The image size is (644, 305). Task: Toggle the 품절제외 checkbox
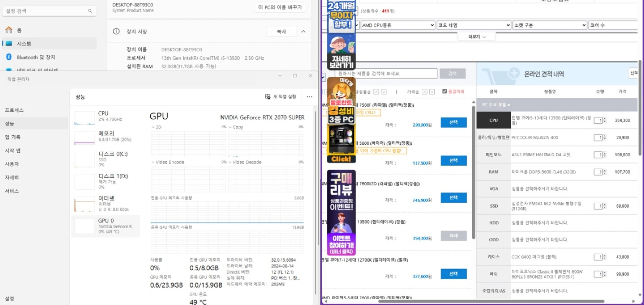click(x=444, y=92)
